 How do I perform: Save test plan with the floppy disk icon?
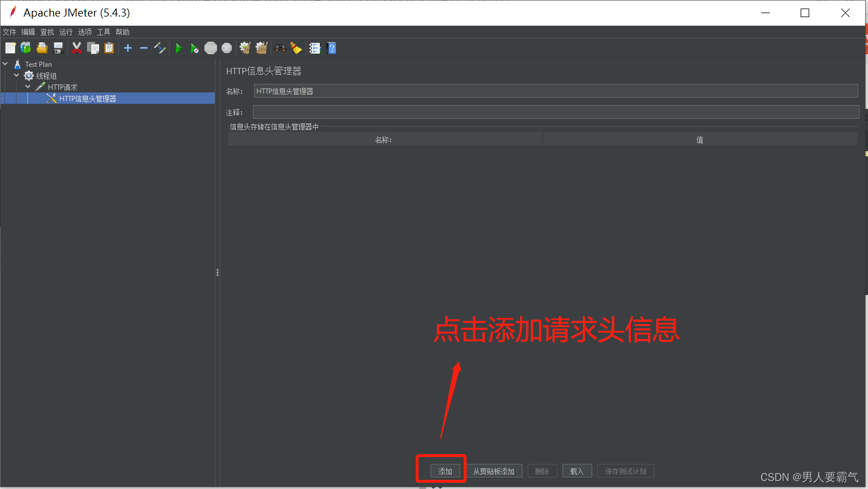58,48
